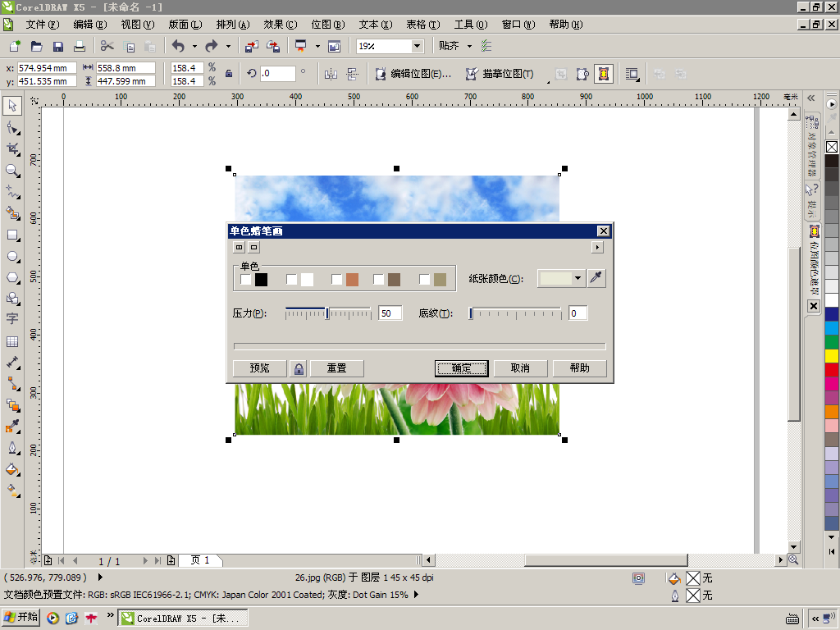
Task: Expand the docker panel chevron
Action: [811, 98]
